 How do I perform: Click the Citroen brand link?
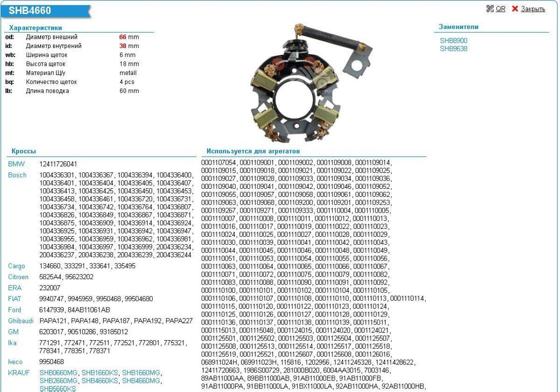coord(18,277)
